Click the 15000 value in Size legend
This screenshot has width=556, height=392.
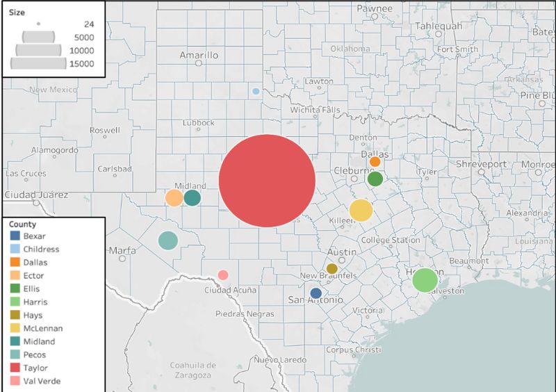click(x=82, y=63)
